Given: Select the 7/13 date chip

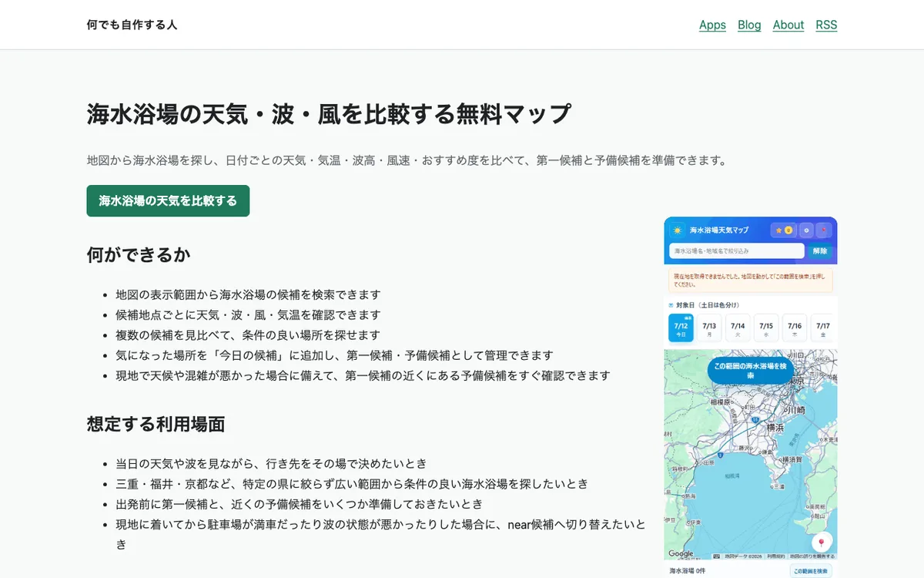Looking at the screenshot, I should 709,328.
